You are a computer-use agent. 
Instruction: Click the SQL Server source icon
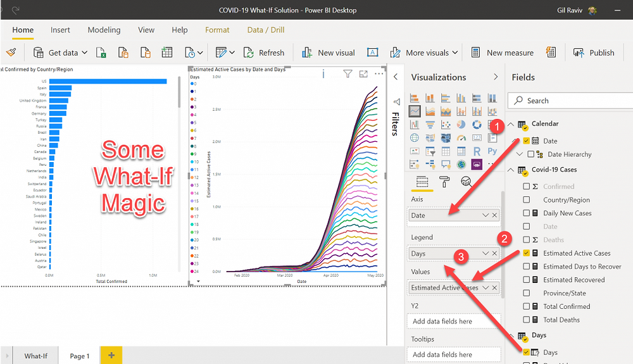[x=146, y=53]
